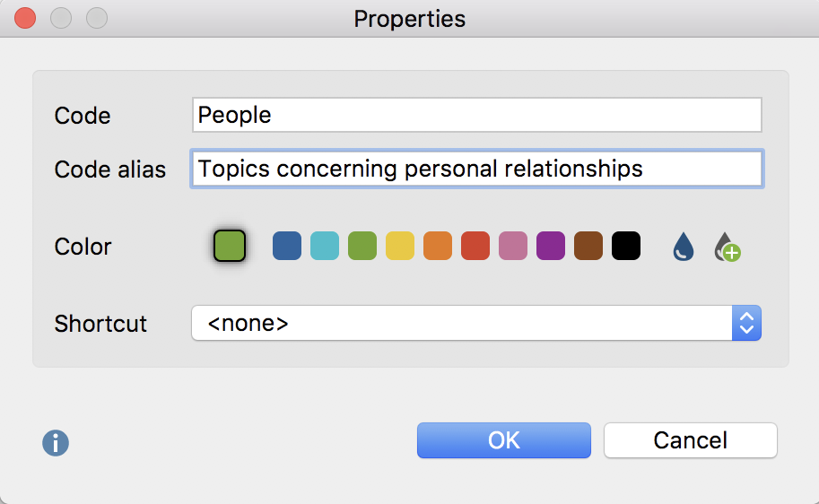The width and height of the screenshot is (819, 504).
Task: Pick the brown color swatch
Action: [x=588, y=246]
